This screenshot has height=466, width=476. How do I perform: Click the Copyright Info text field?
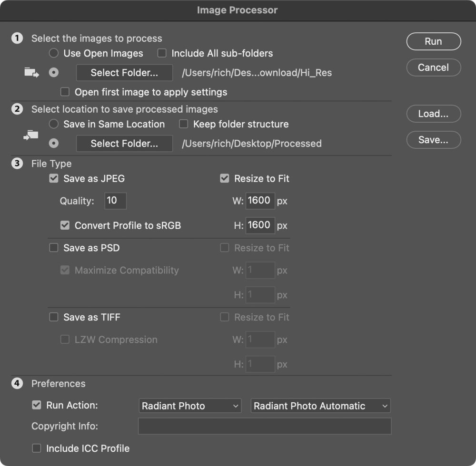point(265,426)
